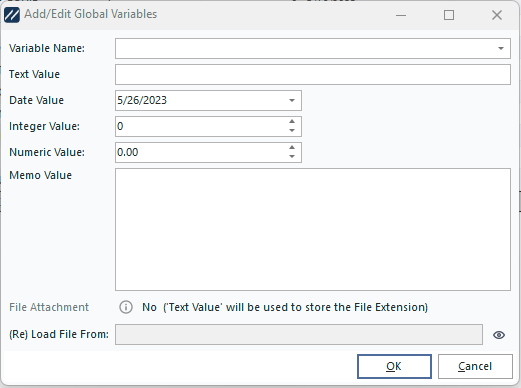Open the Variable Name dropdown arrow
Screen dimensions: 521x388
coord(501,48)
